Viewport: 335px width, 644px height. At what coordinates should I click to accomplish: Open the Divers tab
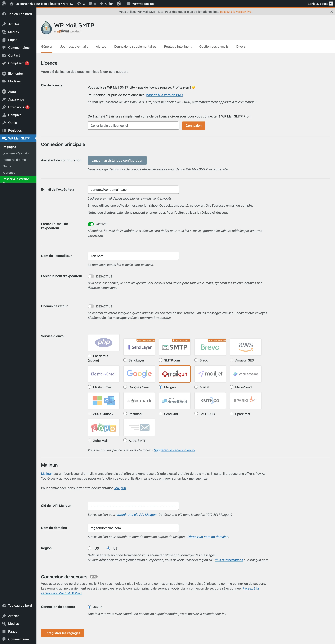[241, 46]
